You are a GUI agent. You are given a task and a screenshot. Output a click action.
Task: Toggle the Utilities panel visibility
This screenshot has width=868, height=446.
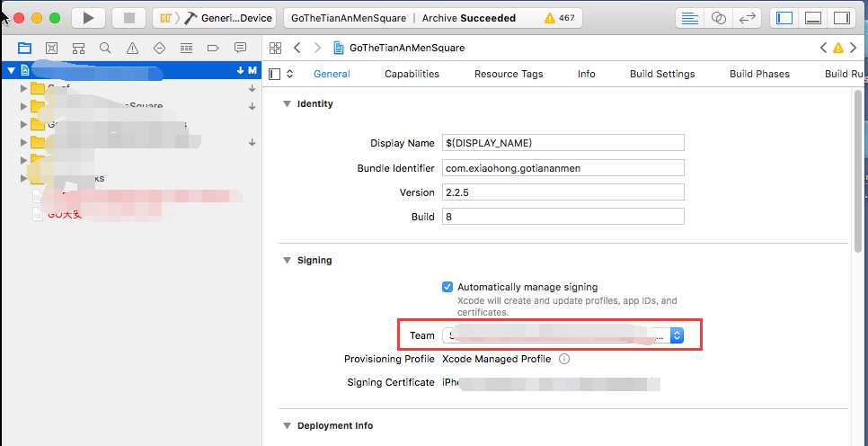pyautogui.click(x=841, y=18)
